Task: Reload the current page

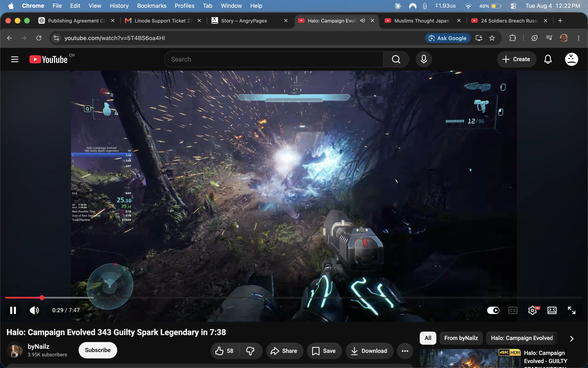Action: (39, 38)
